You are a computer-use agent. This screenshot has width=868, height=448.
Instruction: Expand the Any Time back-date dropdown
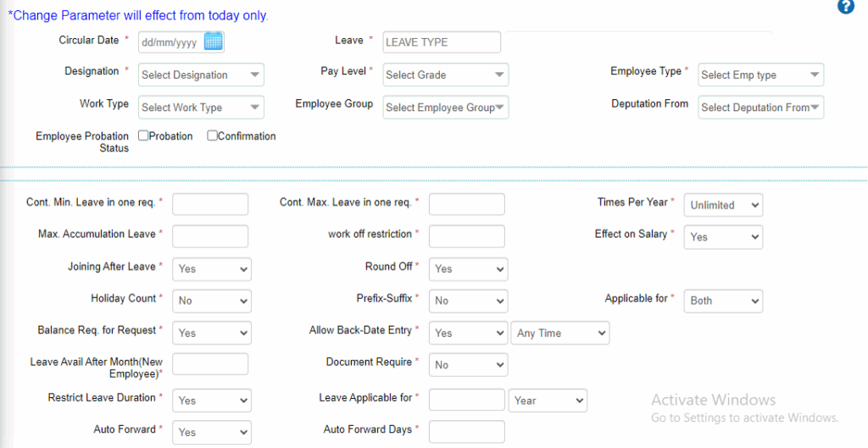pyautogui.click(x=560, y=333)
